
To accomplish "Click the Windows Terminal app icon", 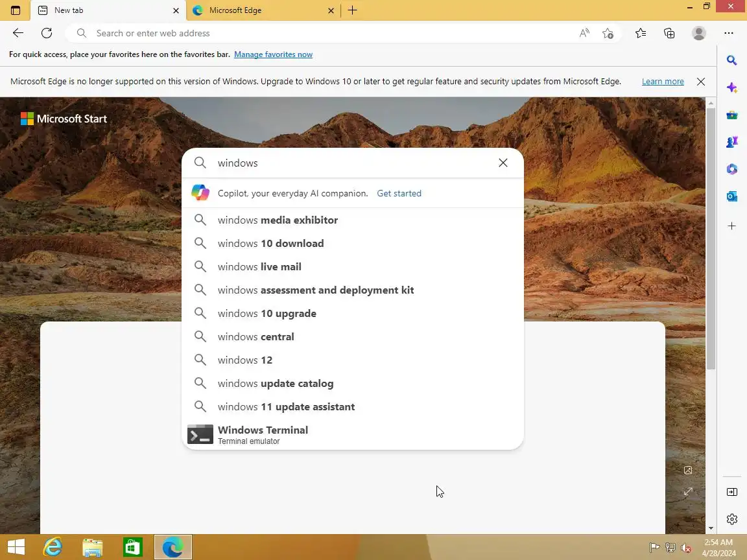I will pos(200,434).
